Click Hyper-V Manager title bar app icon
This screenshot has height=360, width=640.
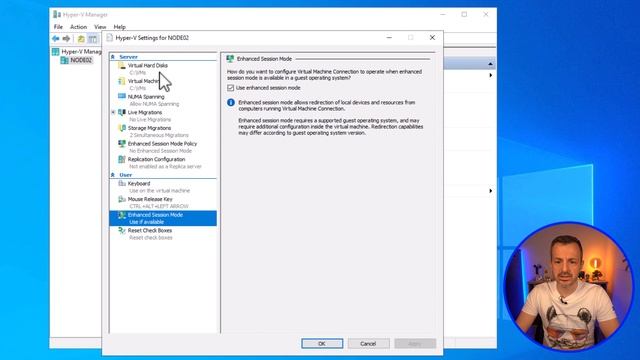pyautogui.click(x=57, y=15)
